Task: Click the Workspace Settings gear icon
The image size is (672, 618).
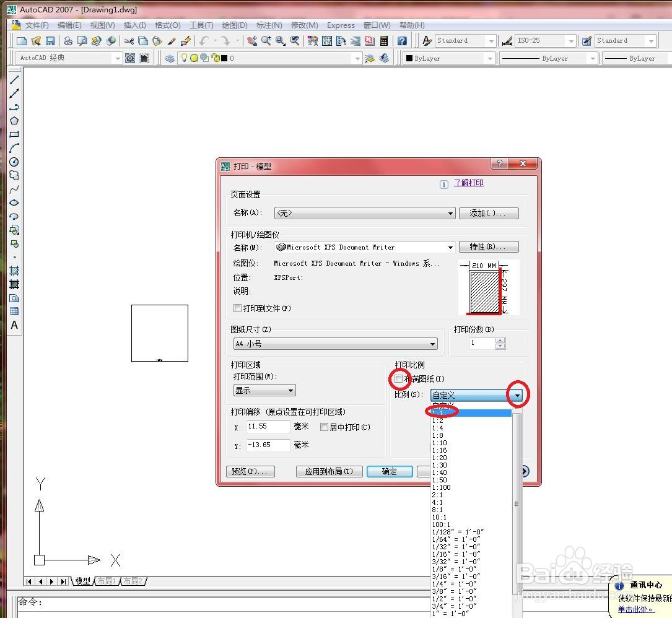Action: (130, 58)
